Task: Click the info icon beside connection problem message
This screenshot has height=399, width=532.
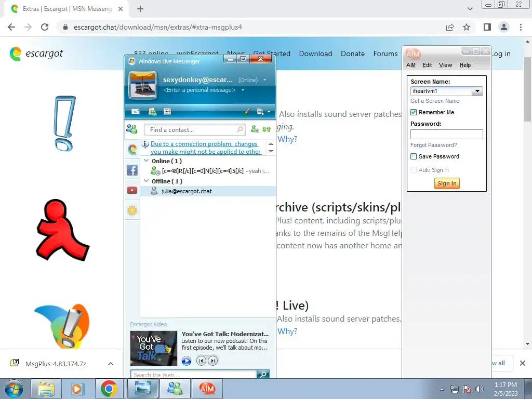Action: [145, 144]
